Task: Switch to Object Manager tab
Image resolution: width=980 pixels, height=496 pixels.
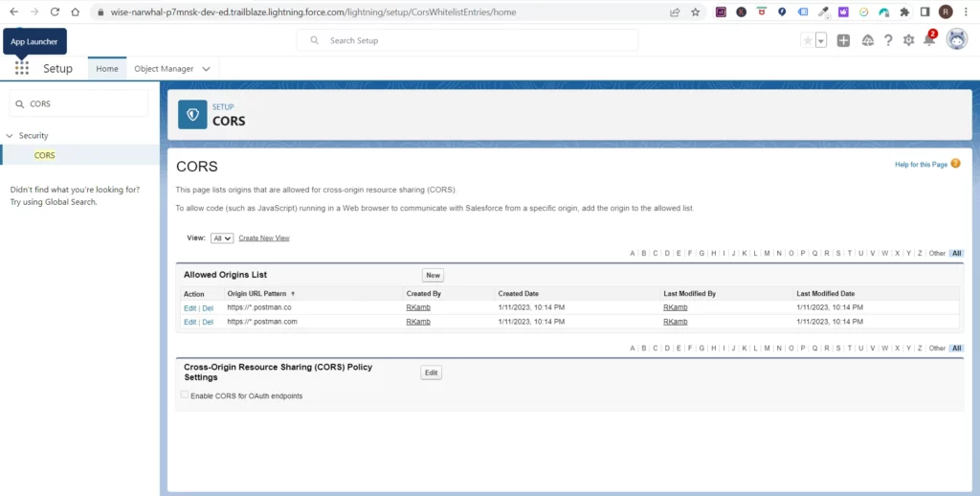Action: click(x=164, y=69)
